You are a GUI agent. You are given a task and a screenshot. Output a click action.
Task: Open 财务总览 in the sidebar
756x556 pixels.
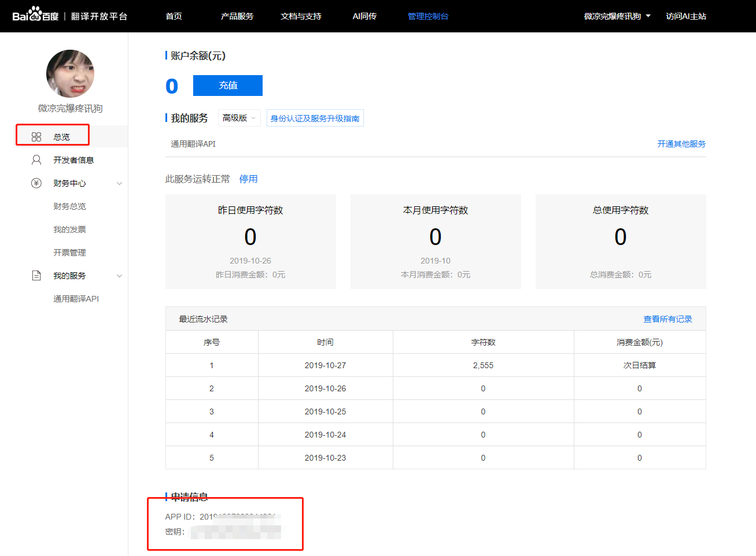click(x=69, y=206)
